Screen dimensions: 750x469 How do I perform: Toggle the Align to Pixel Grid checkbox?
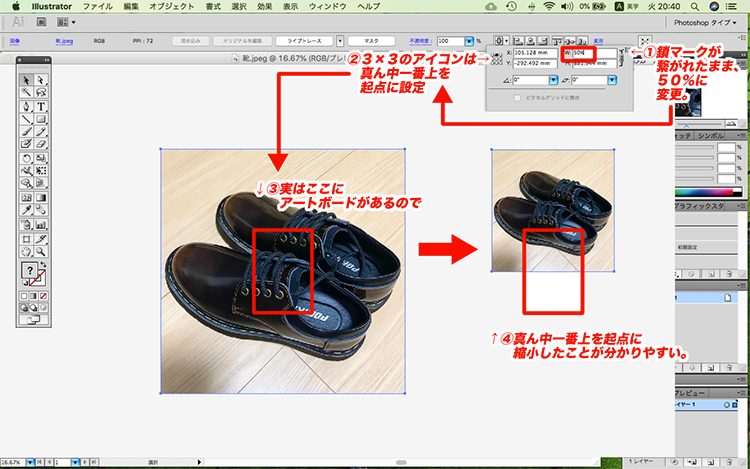tap(516, 98)
